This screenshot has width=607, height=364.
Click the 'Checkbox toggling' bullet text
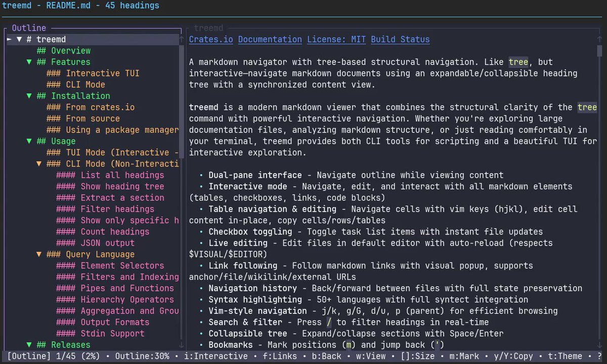click(x=250, y=232)
